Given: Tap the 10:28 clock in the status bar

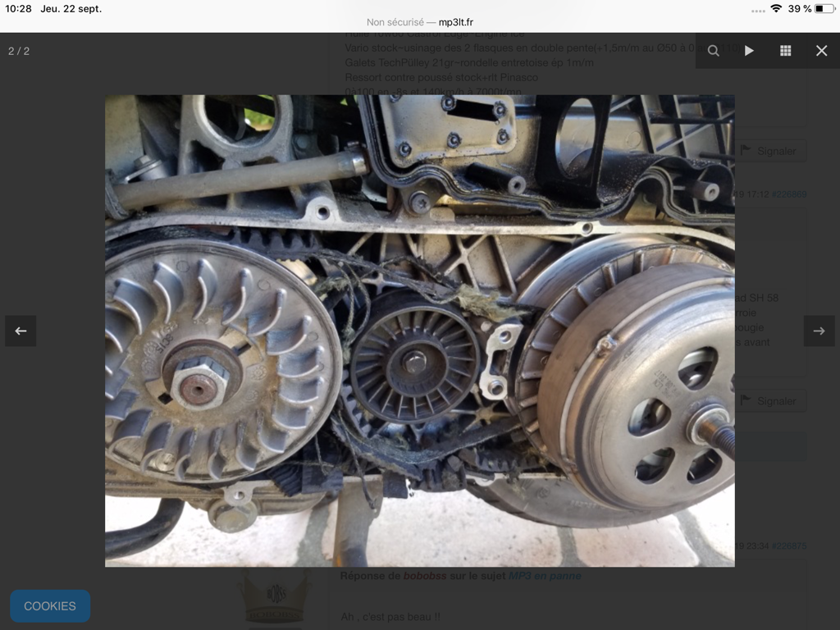Looking at the screenshot, I should pos(18,9).
